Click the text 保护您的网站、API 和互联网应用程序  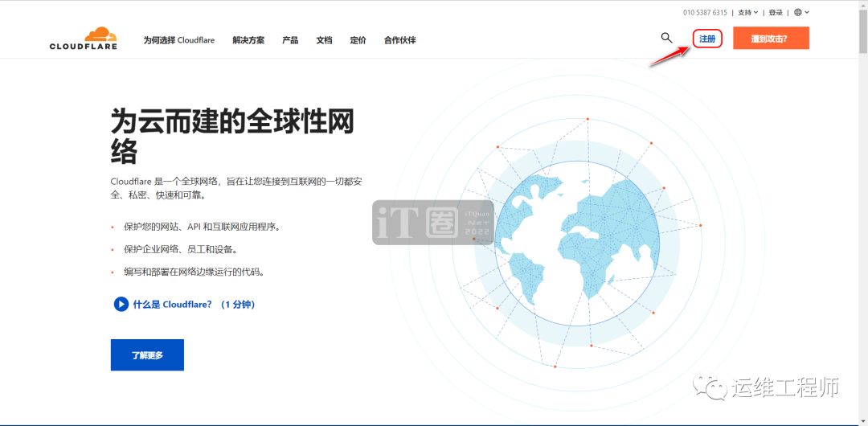202,227
